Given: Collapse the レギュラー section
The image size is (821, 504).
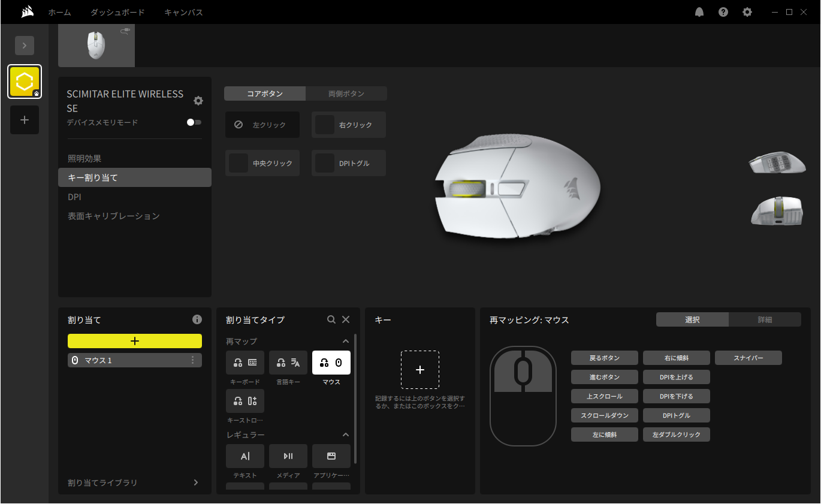Looking at the screenshot, I should pos(346,434).
